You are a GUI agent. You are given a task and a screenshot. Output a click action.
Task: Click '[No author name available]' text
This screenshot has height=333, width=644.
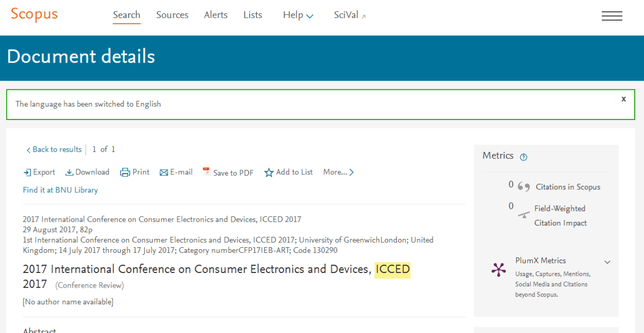(x=68, y=302)
